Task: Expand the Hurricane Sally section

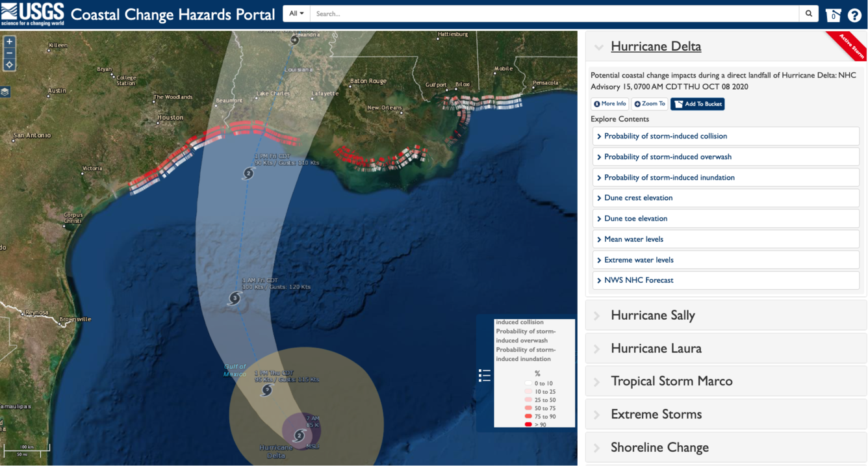Action: click(726, 315)
